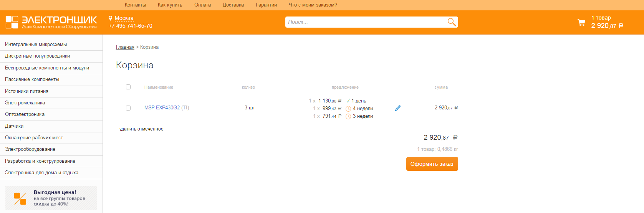Image resolution: width=644 pixels, height=213 pixels.
Task: Click the 1 130,00 price offer
Action: coord(330,101)
